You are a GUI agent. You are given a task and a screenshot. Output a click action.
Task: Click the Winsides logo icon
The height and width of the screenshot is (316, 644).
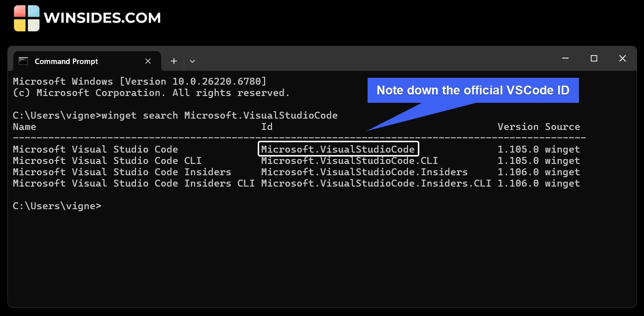pyautogui.click(x=27, y=18)
